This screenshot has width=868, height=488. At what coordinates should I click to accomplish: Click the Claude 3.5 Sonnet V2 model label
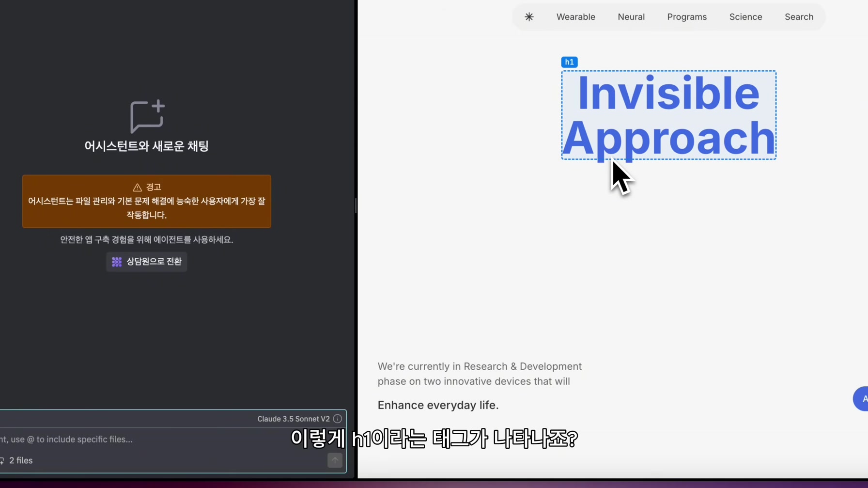tap(293, 419)
